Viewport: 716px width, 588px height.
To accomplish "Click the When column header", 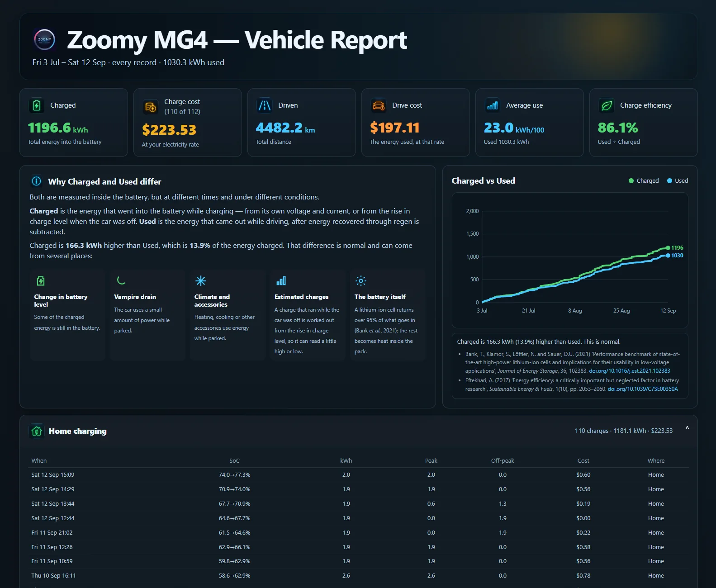I will pos(39,460).
